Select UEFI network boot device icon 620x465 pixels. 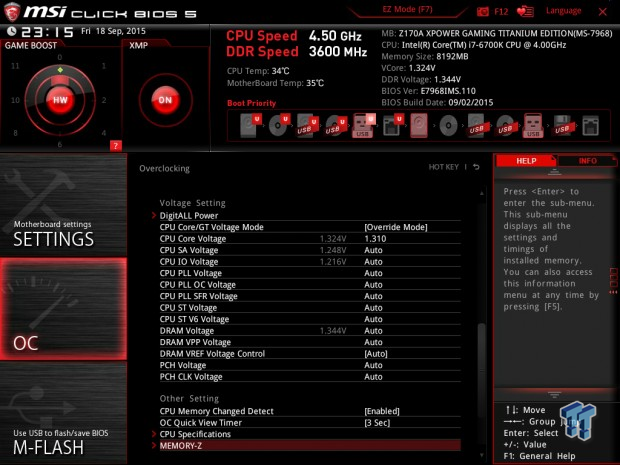(x=393, y=125)
